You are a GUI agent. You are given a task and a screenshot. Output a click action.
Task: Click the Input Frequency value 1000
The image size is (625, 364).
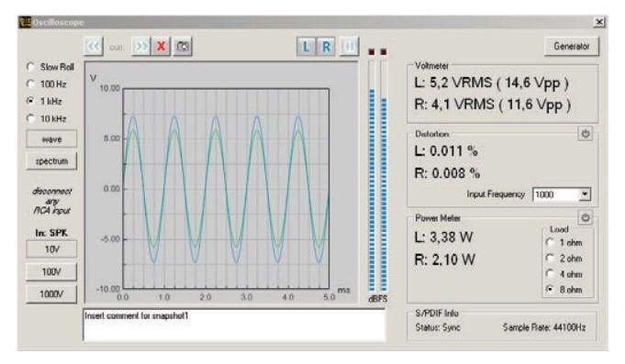tap(555, 194)
